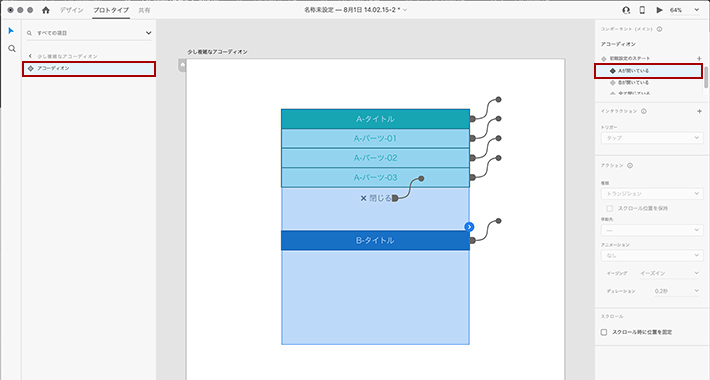Viewport: 710px width, 380px height.
Task: Switch to the 共有 tab
Action: tap(144, 10)
